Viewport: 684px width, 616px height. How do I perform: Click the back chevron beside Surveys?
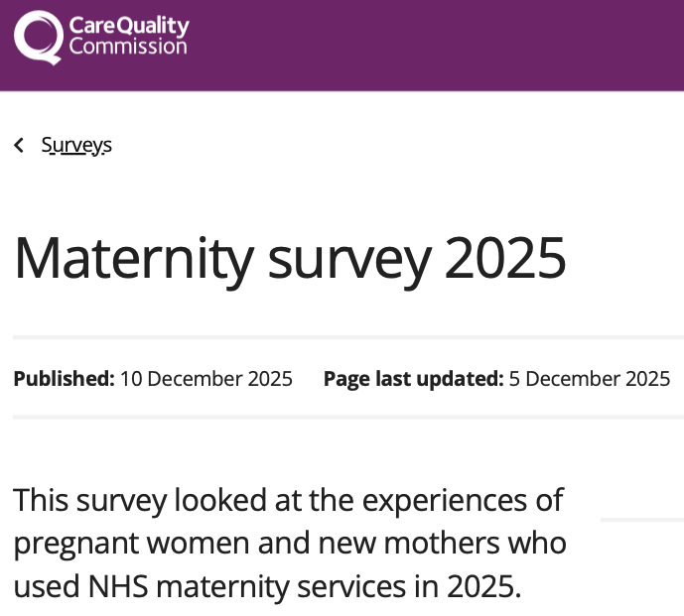click(19, 146)
